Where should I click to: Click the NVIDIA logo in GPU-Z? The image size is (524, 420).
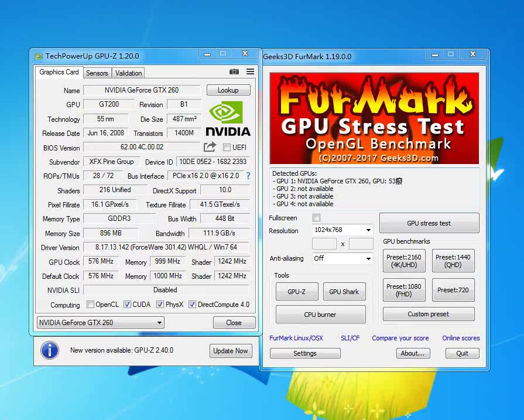click(x=228, y=119)
